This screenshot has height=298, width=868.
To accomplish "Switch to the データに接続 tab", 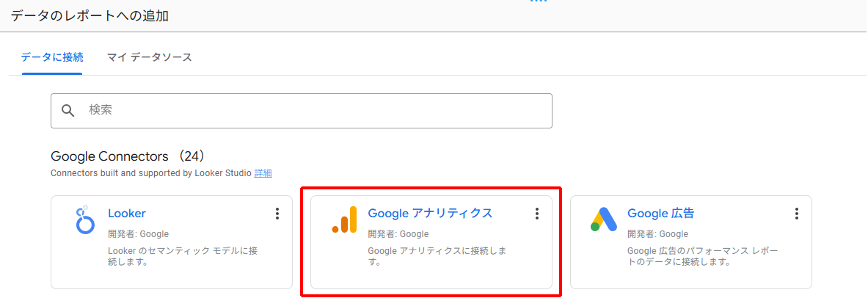I will coord(52,57).
